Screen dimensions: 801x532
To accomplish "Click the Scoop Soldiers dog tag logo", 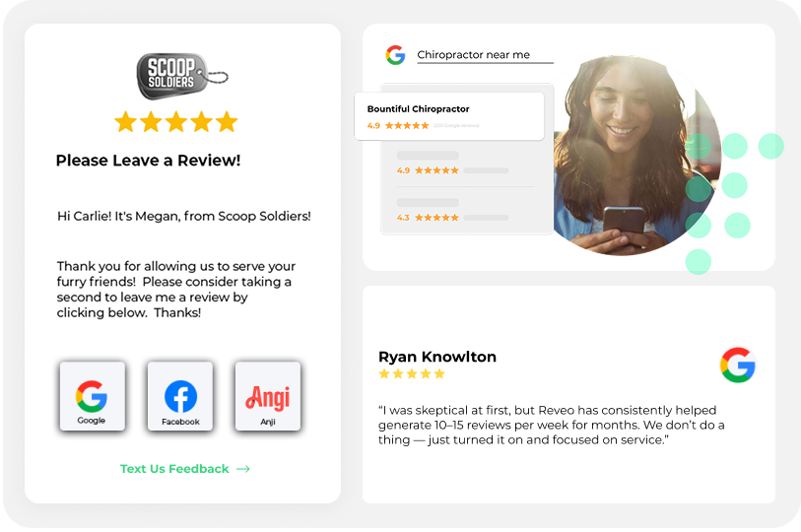I will point(182,76).
